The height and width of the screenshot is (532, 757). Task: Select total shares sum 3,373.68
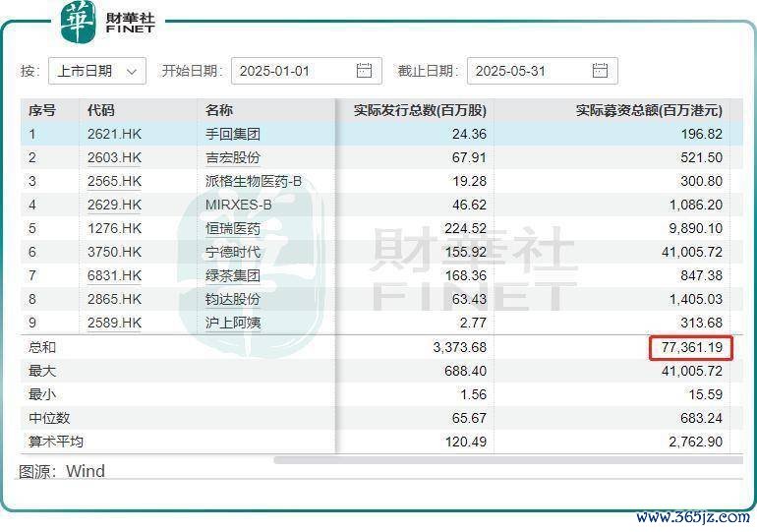point(460,347)
